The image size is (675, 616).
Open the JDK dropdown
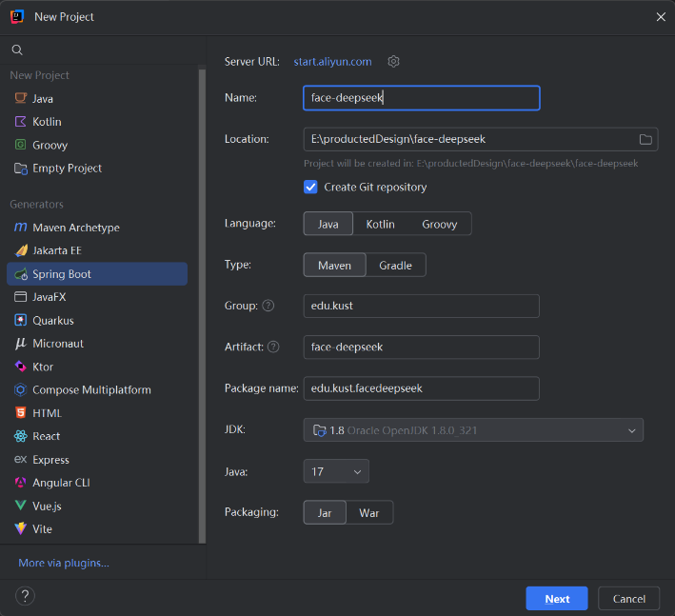tap(473, 430)
